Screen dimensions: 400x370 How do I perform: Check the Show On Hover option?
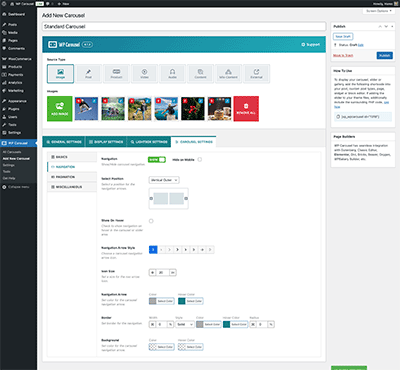(x=151, y=221)
